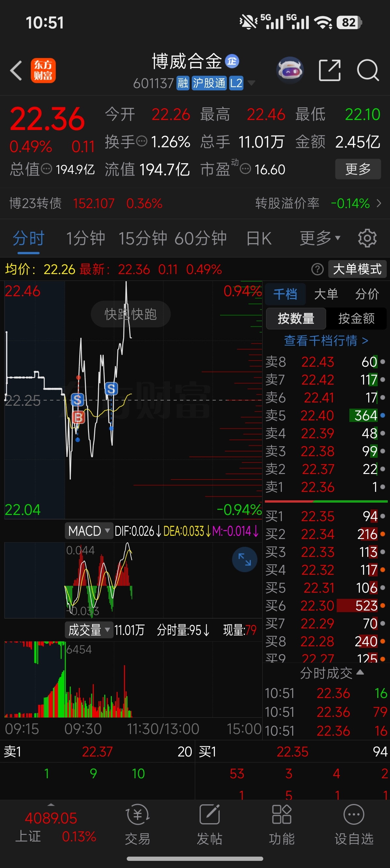Tap the info icon beside 换手
The width and height of the screenshot is (390, 868).
(x=142, y=141)
